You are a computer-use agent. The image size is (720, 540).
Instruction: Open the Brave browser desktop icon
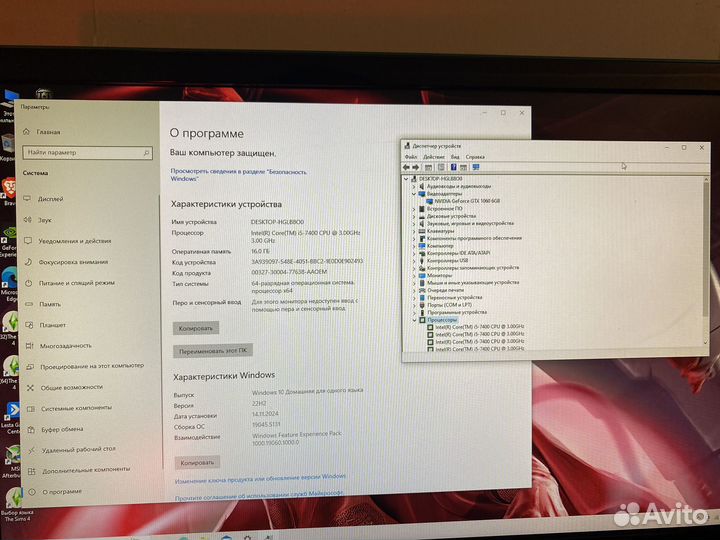[x=8, y=187]
